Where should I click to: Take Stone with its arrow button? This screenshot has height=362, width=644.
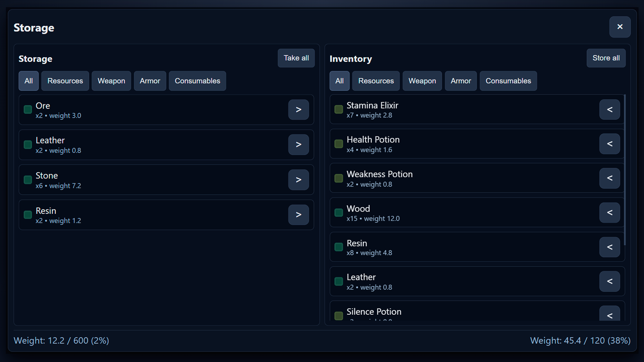click(x=298, y=180)
